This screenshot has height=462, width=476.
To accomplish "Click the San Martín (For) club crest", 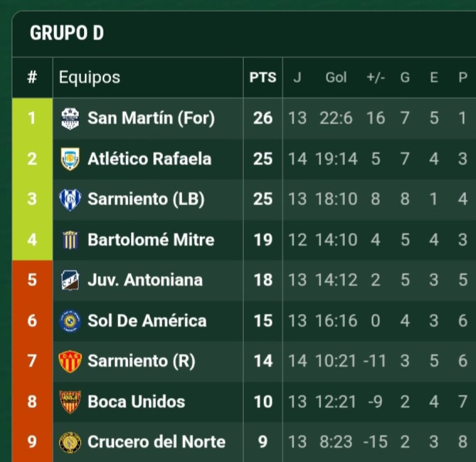I will (x=70, y=118).
